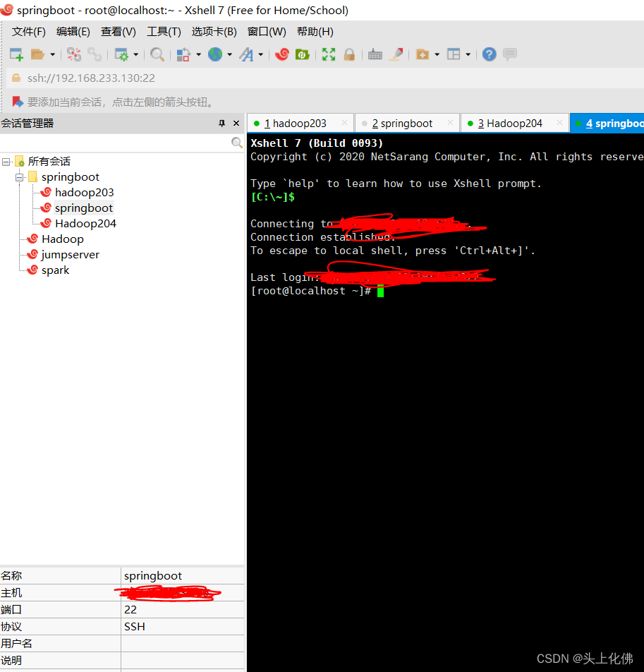Open the session Properties gear icon

121,54
